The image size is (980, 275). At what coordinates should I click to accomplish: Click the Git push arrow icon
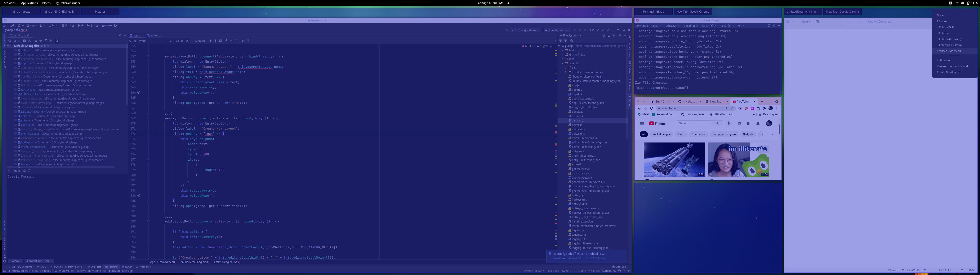608,30
